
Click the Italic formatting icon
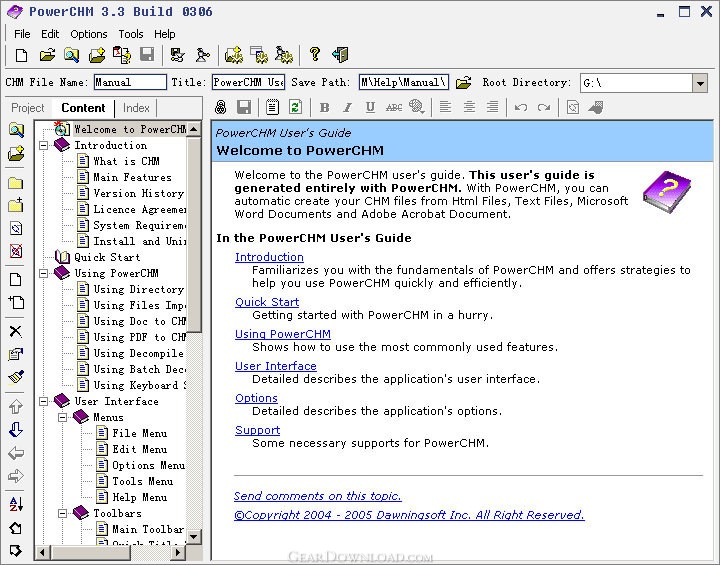click(x=348, y=107)
